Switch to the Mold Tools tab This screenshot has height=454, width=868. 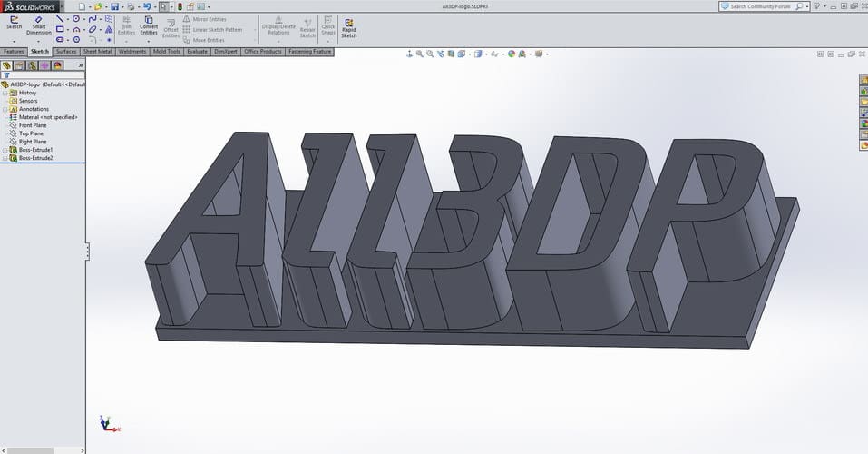pos(167,52)
